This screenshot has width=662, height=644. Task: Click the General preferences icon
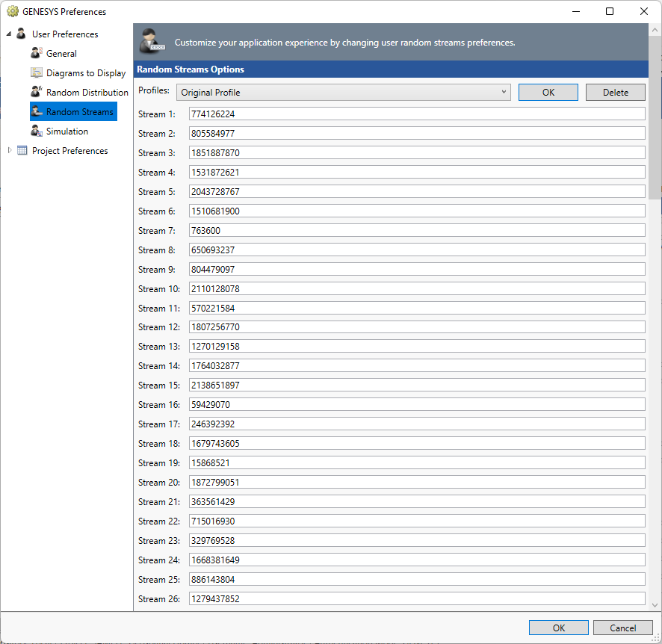pyautogui.click(x=37, y=54)
